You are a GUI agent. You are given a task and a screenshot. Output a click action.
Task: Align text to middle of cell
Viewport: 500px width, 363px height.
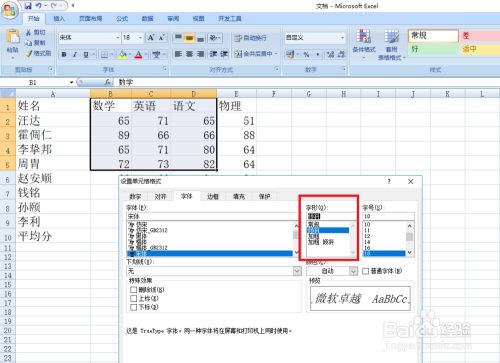tap(189, 38)
